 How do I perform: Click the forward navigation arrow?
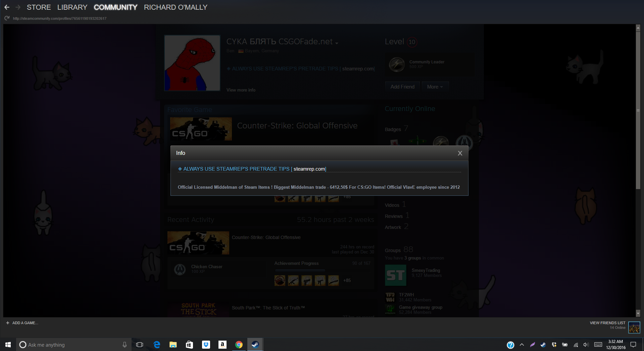pyautogui.click(x=18, y=7)
